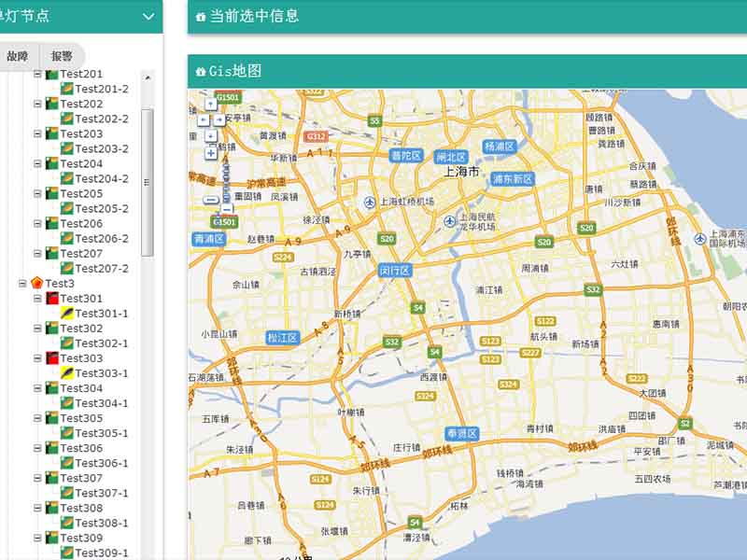Zoom out with the square minus button
747x560 pixels.
tap(227, 208)
